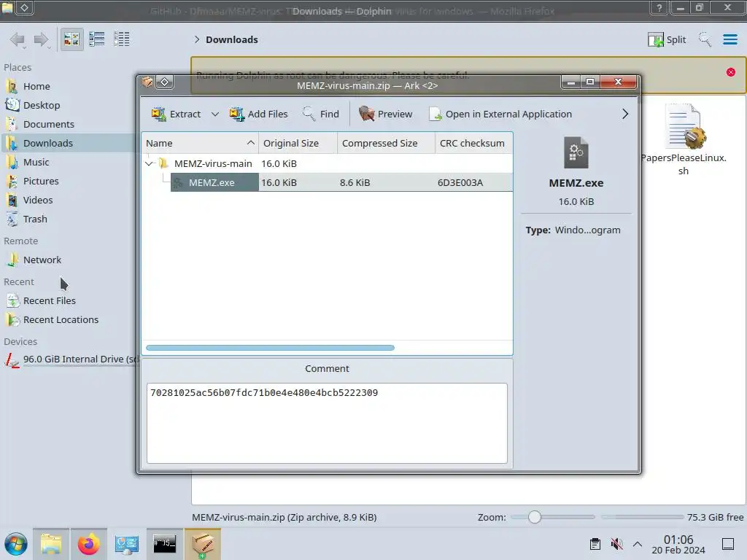Open Network under Remote
747x560 pixels.
66,260
